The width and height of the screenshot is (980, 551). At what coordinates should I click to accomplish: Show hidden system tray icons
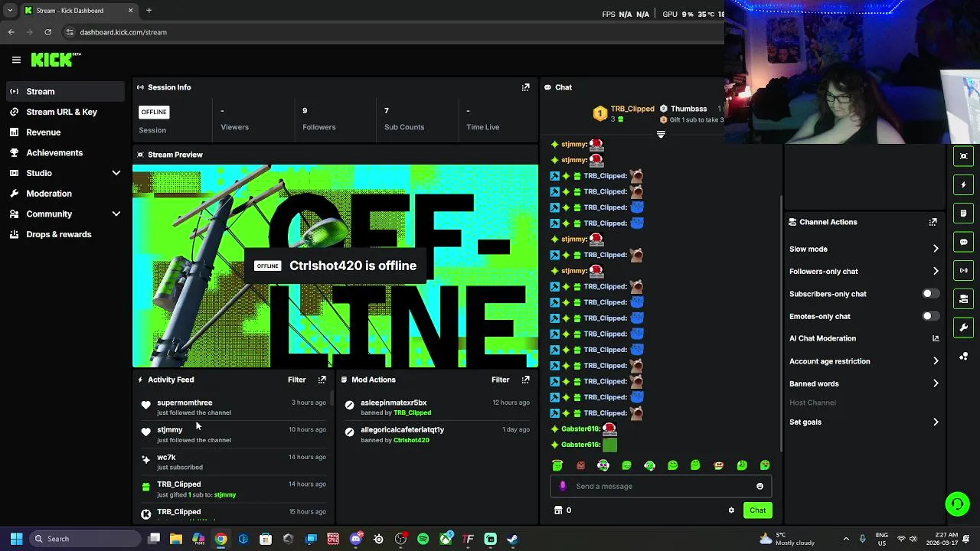pos(846,539)
